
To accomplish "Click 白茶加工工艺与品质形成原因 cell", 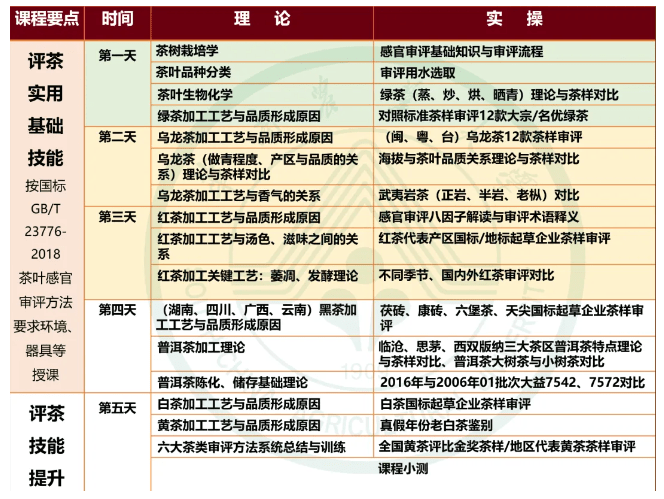I will pyautogui.click(x=262, y=404).
